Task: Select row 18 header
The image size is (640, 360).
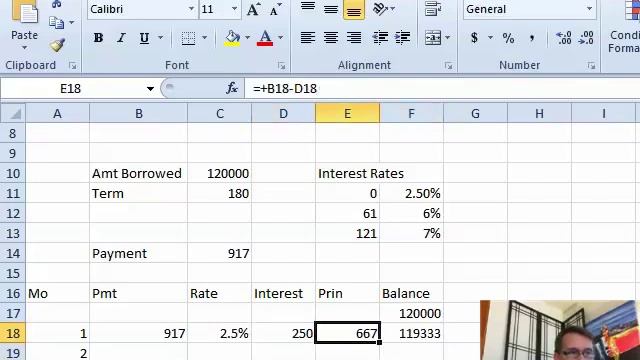Action: point(13,333)
